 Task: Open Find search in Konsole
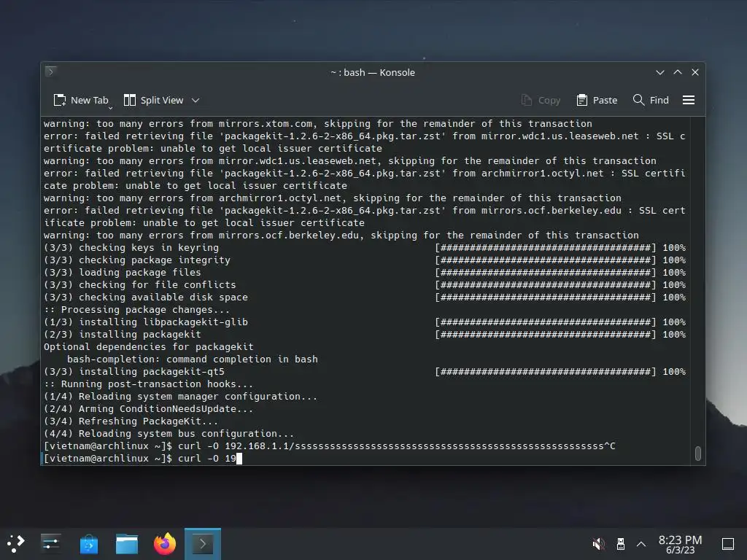point(651,100)
